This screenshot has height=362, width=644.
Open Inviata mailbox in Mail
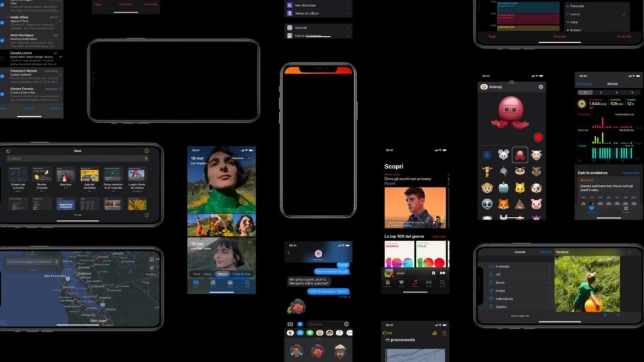click(519, 290)
